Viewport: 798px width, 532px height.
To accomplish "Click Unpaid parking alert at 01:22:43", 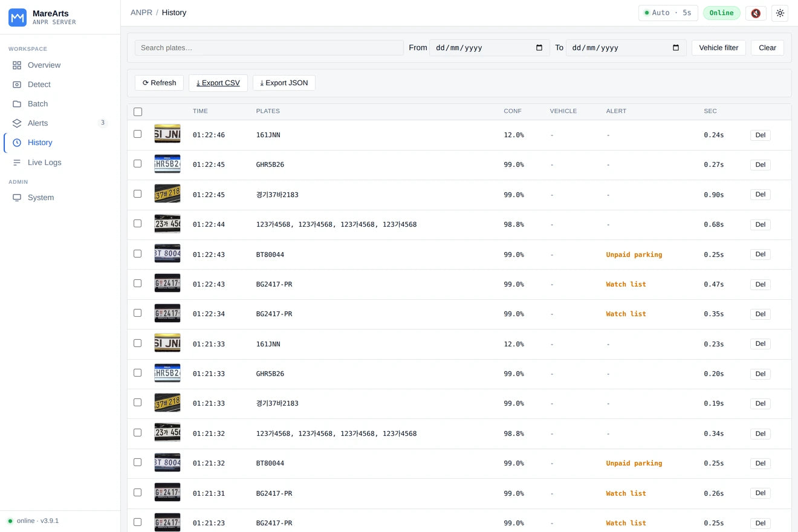I will pyautogui.click(x=634, y=255).
